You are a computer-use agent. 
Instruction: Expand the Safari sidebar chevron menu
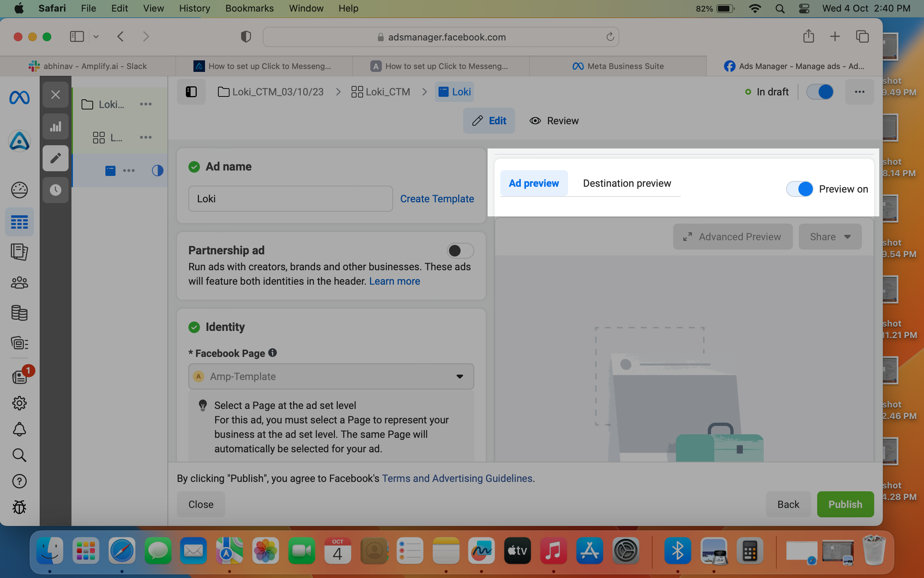pyautogui.click(x=96, y=37)
